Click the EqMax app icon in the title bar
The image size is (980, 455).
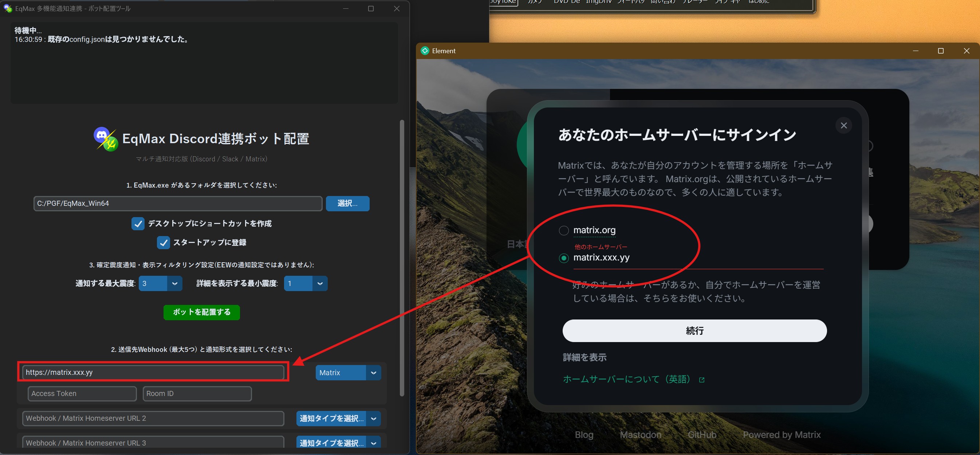click(x=8, y=8)
